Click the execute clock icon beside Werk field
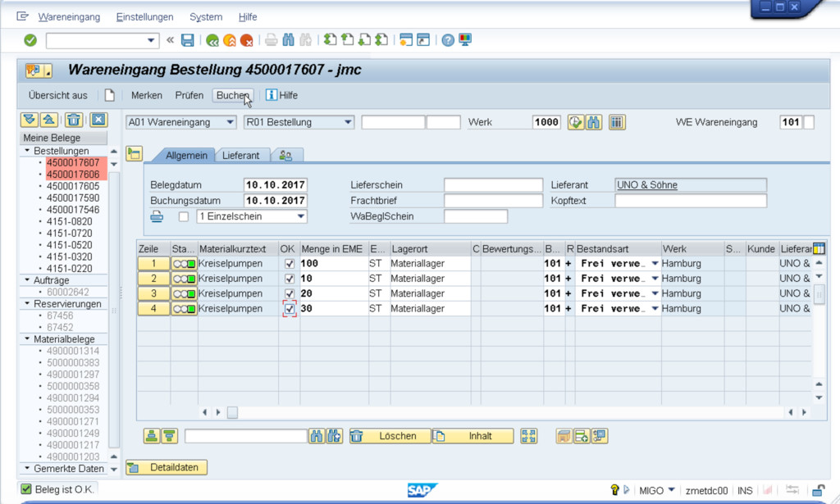The image size is (840, 504). coord(576,122)
